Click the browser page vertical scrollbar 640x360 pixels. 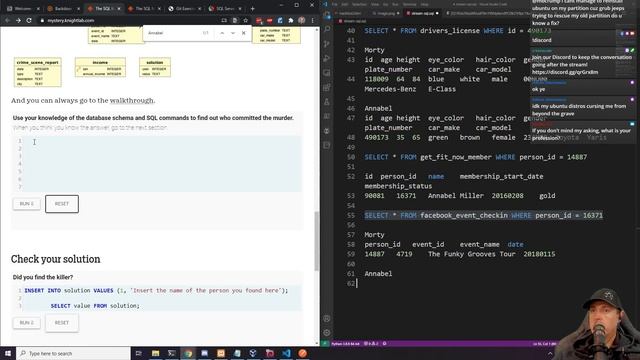pos(317,241)
